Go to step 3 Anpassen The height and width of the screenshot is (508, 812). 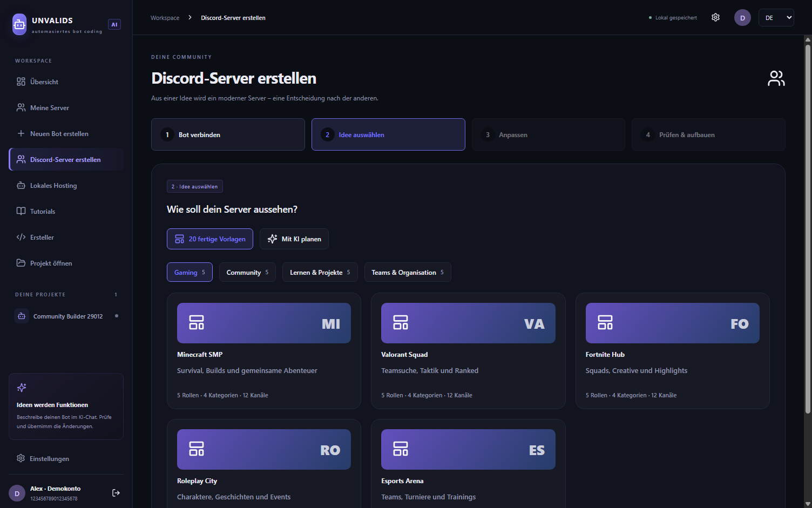pos(549,134)
